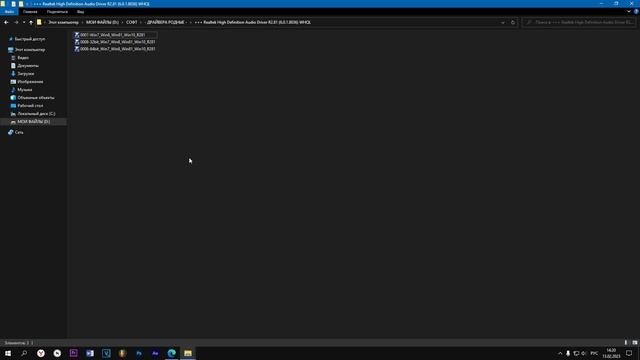Open Рабочий стол in the sidebar
The image size is (640, 360).
pyautogui.click(x=30, y=106)
